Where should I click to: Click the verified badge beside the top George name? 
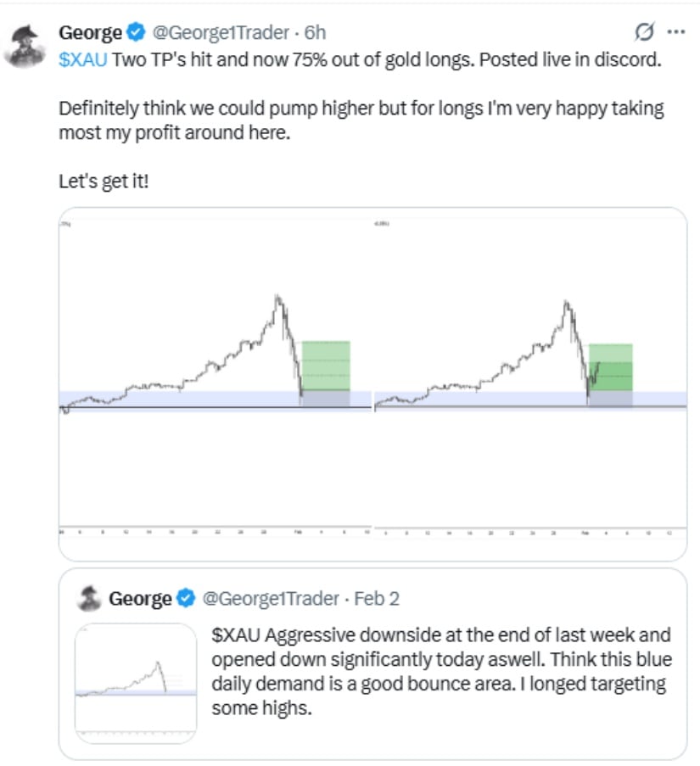click(136, 32)
